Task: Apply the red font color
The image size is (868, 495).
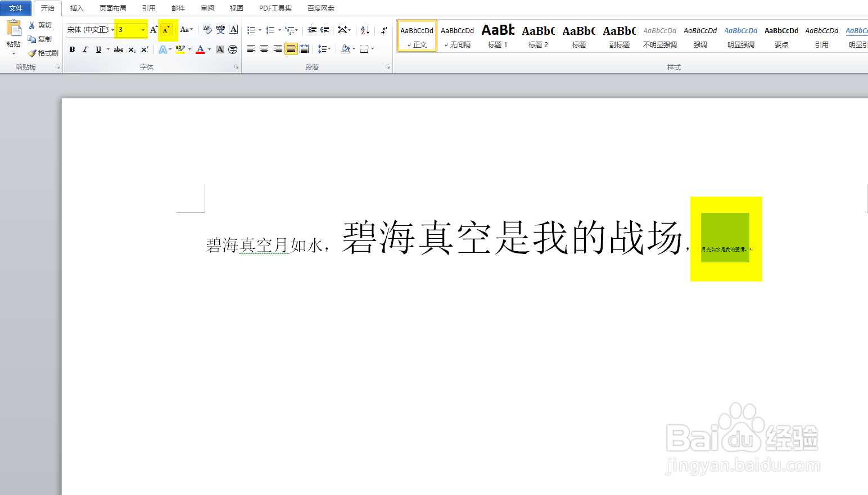Action: click(200, 49)
